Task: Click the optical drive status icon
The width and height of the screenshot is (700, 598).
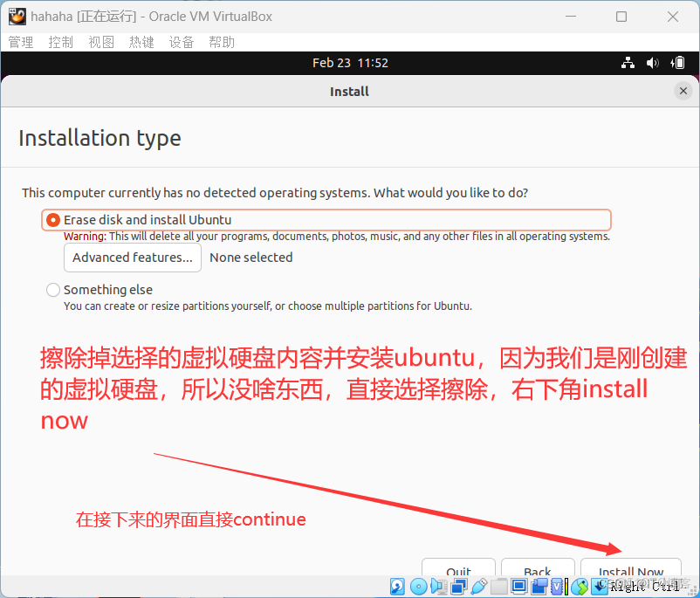Action: 418,586
